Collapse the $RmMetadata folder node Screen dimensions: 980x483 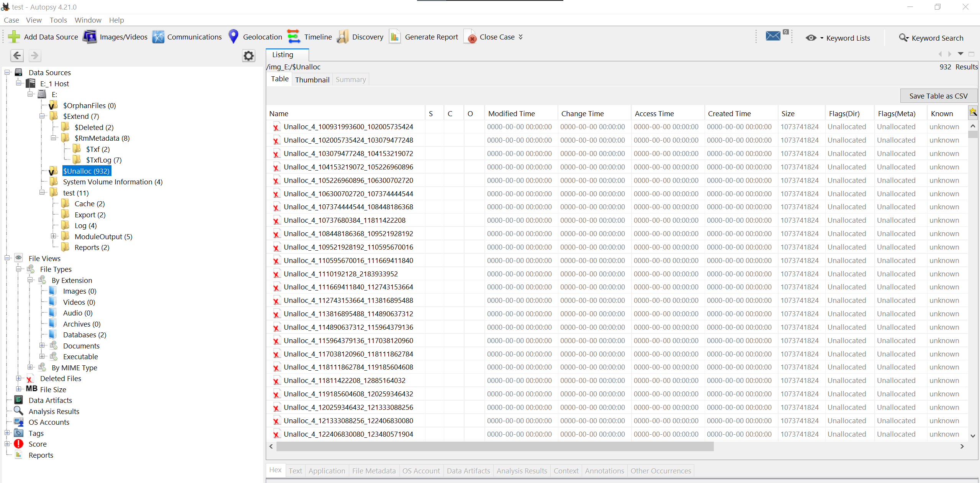[x=53, y=138]
